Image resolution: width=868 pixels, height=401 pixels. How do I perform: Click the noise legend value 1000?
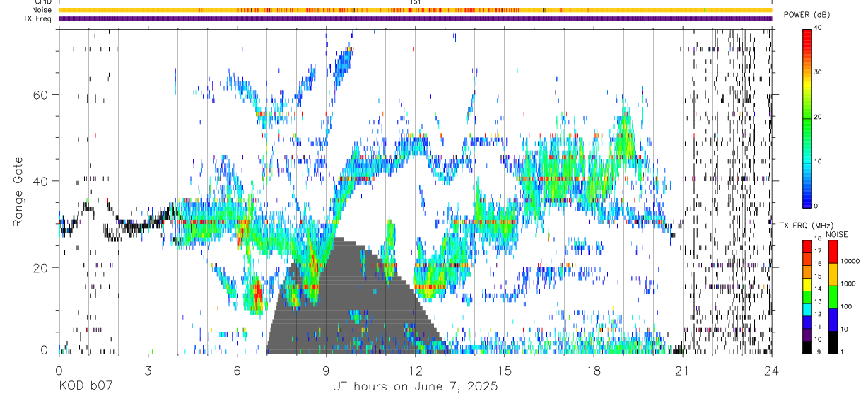[848, 284]
